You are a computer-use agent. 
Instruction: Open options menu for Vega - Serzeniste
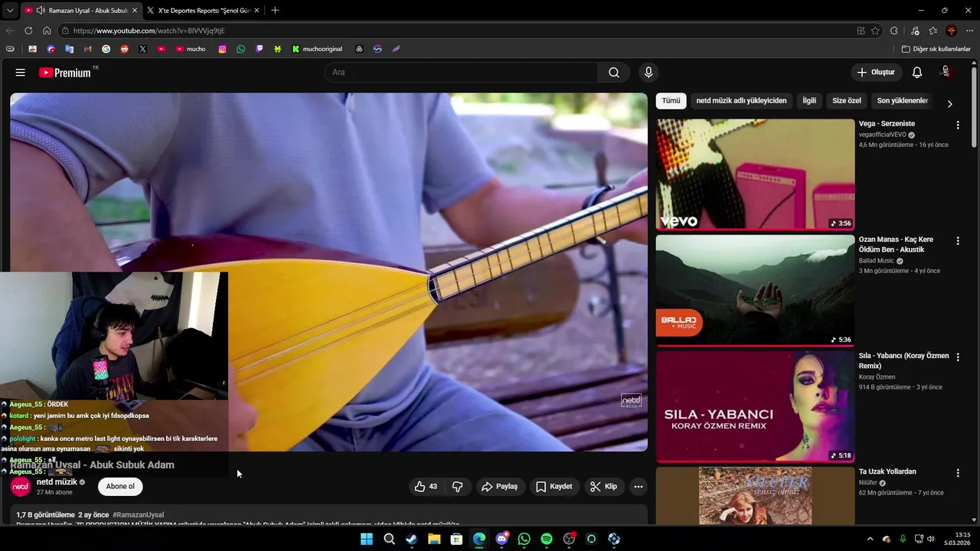pyautogui.click(x=958, y=125)
